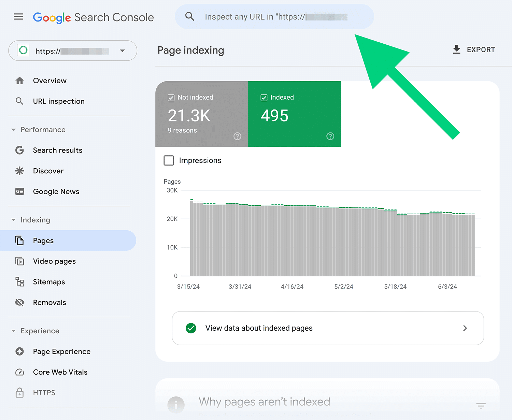Image resolution: width=512 pixels, height=420 pixels.
Task: Click the Google G icon for Search results
Action: pos(20,150)
